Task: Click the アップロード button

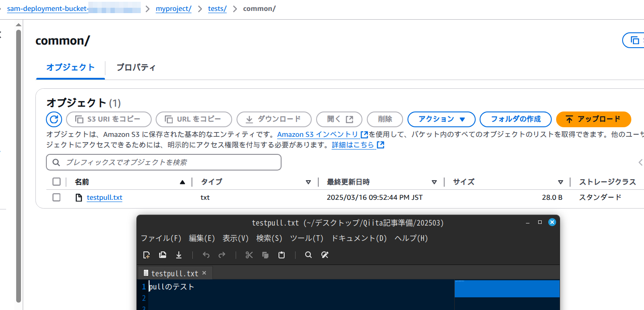Action: coord(593,119)
